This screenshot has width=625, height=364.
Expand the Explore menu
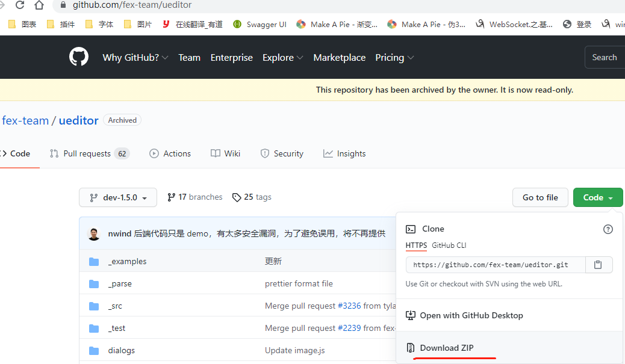282,58
